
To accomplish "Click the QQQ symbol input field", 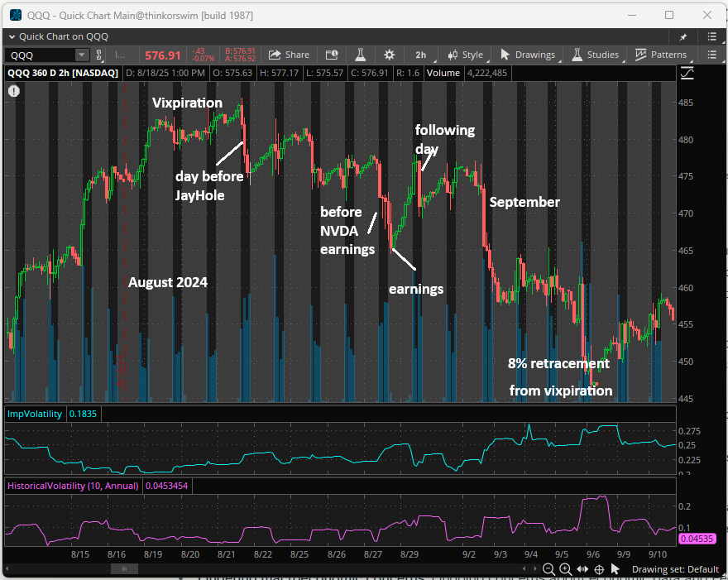I will point(41,55).
